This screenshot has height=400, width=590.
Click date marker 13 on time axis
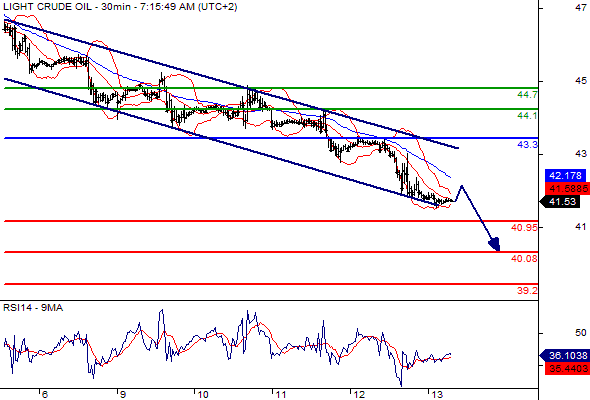click(436, 394)
